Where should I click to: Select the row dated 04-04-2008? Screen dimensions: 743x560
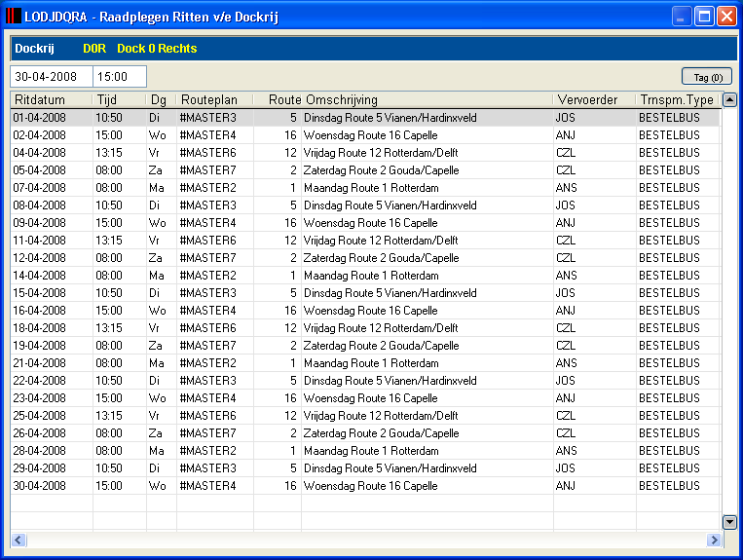pyautogui.click(x=365, y=153)
